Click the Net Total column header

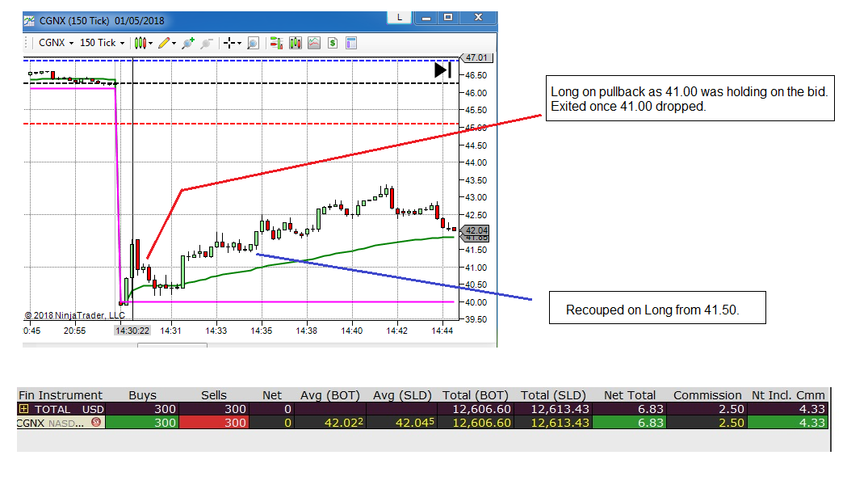630,395
